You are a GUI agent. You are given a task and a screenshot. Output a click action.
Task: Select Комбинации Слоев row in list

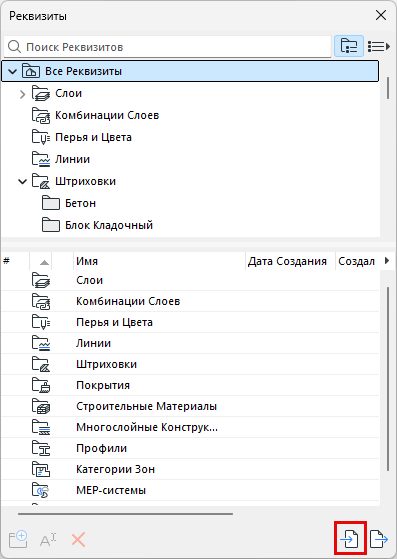click(190, 301)
